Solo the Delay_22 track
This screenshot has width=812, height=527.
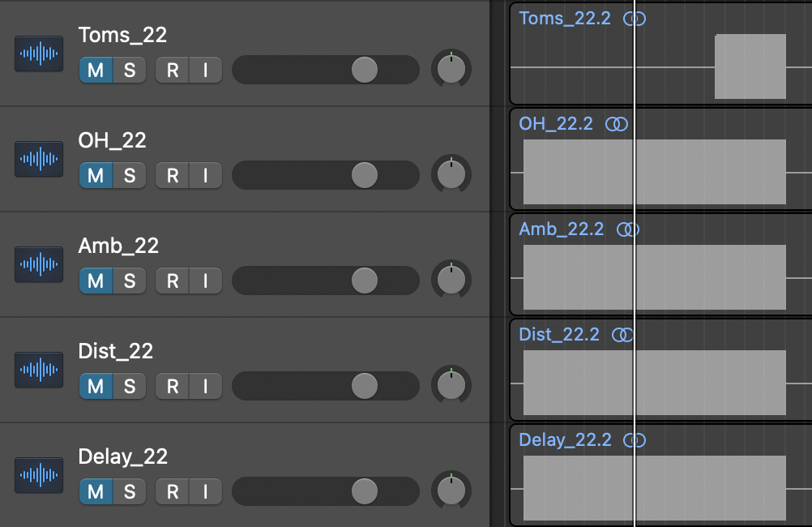(x=130, y=491)
